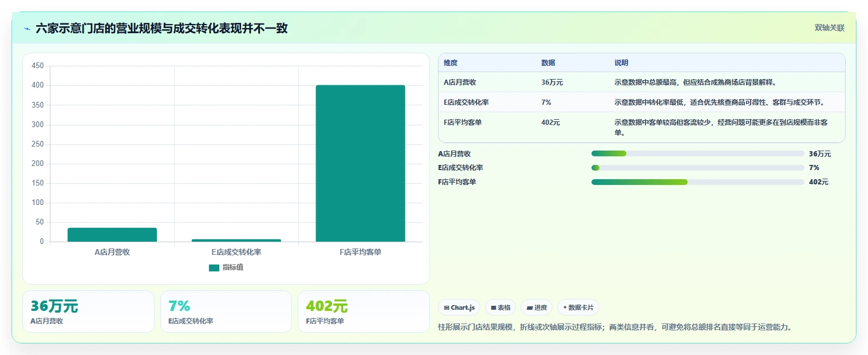Click the teal legend swatch for 指标值
This screenshot has height=355, width=868.
[x=214, y=267]
